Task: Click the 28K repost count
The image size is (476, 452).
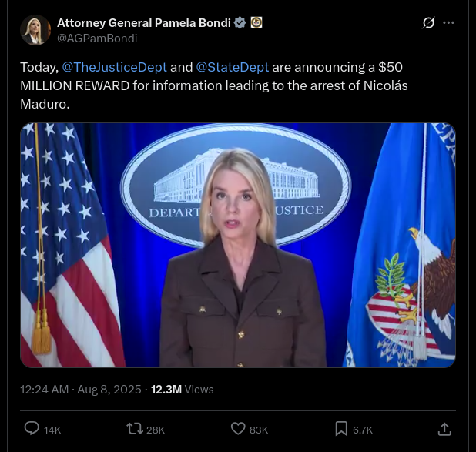Action: [x=156, y=430]
